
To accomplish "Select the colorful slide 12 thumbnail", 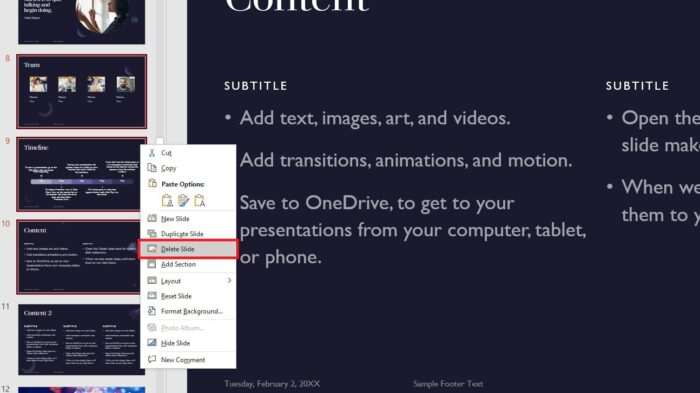I will (82, 390).
